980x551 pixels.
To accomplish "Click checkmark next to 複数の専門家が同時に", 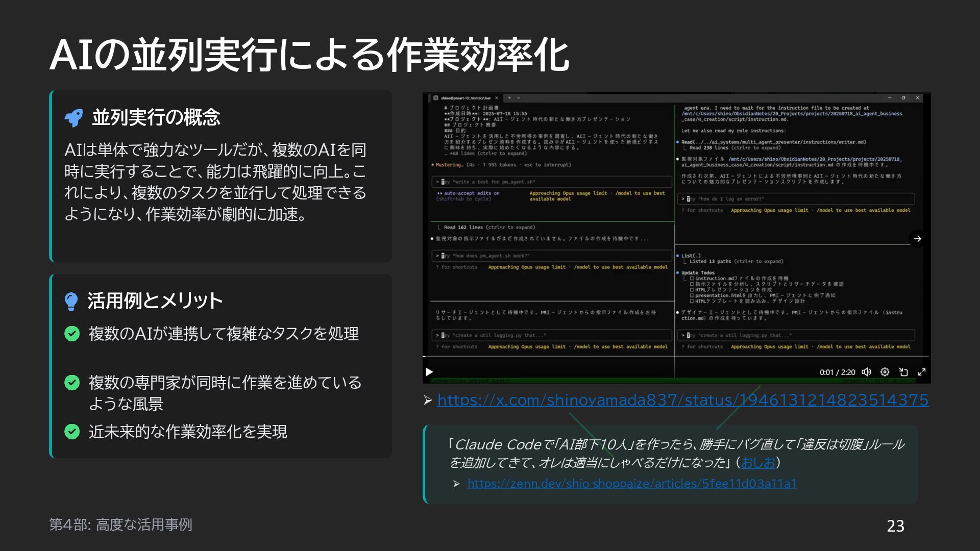I will pyautogui.click(x=72, y=383).
